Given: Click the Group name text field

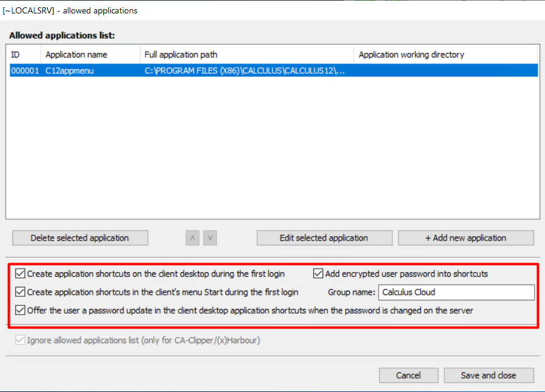Looking at the screenshot, I should tap(456, 292).
